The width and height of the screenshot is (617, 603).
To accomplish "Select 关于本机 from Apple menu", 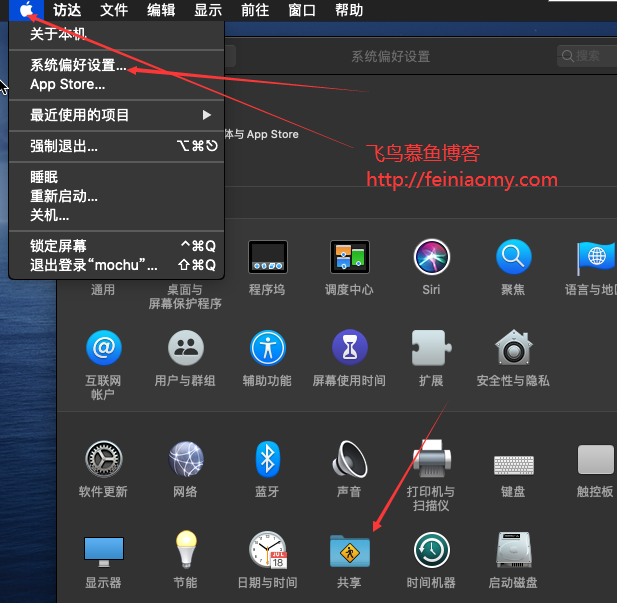I will coord(116,34).
